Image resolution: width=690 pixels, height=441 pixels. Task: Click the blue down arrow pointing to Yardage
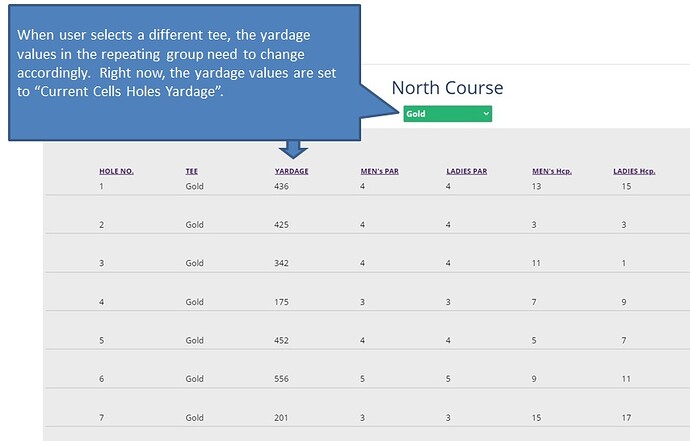(x=293, y=150)
